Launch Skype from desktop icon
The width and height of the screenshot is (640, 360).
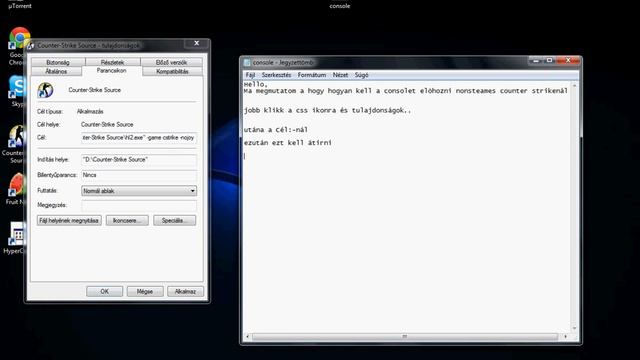pyautogui.click(x=18, y=87)
